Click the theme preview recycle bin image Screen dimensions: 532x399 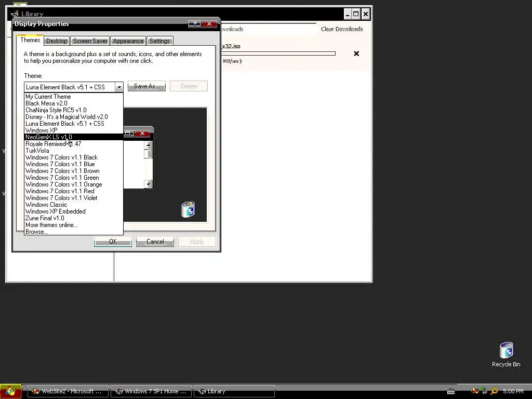188,209
